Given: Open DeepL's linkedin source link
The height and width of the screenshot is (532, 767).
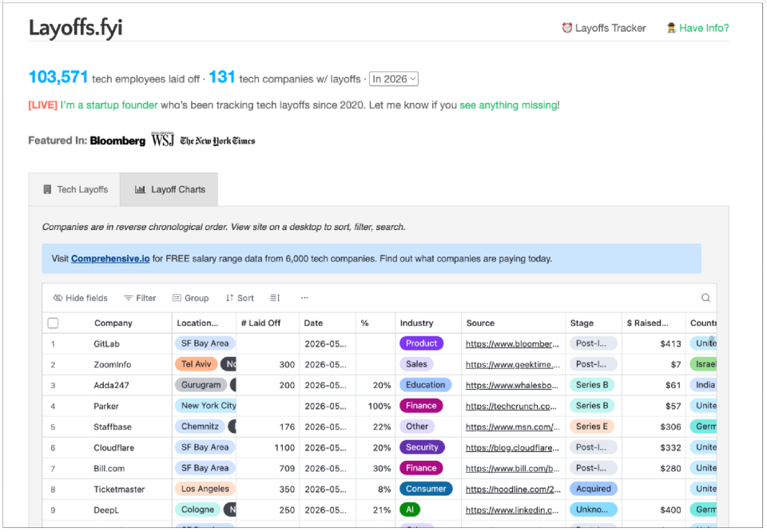Looking at the screenshot, I should [511, 510].
